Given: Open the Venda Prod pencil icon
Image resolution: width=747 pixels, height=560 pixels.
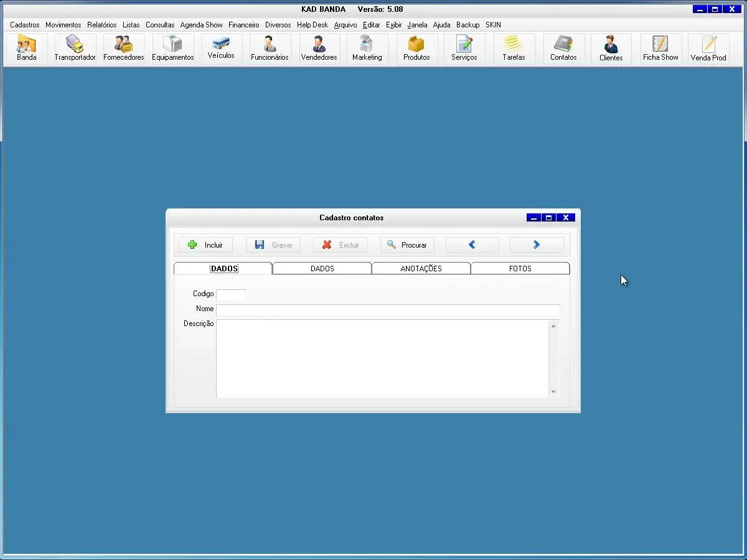Looking at the screenshot, I should click(708, 49).
